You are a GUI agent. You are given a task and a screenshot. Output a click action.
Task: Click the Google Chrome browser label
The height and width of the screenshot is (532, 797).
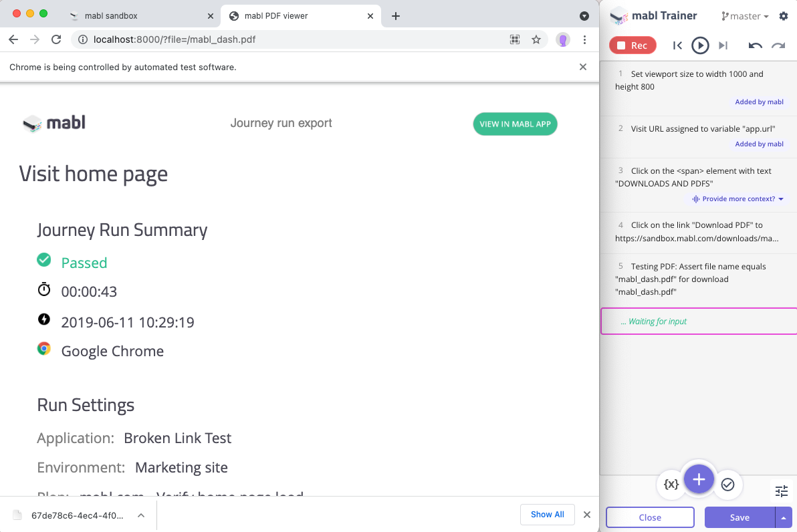point(112,351)
